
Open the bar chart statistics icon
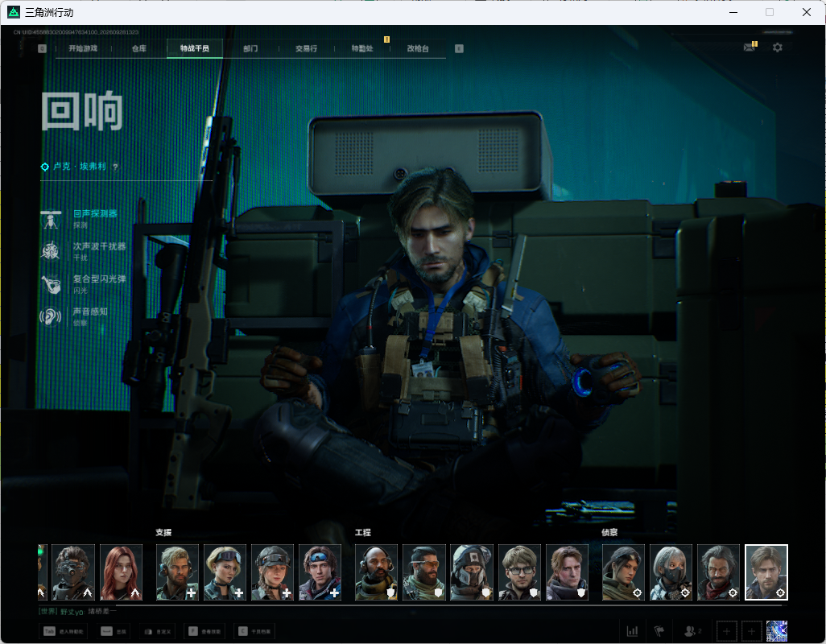point(632,631)
